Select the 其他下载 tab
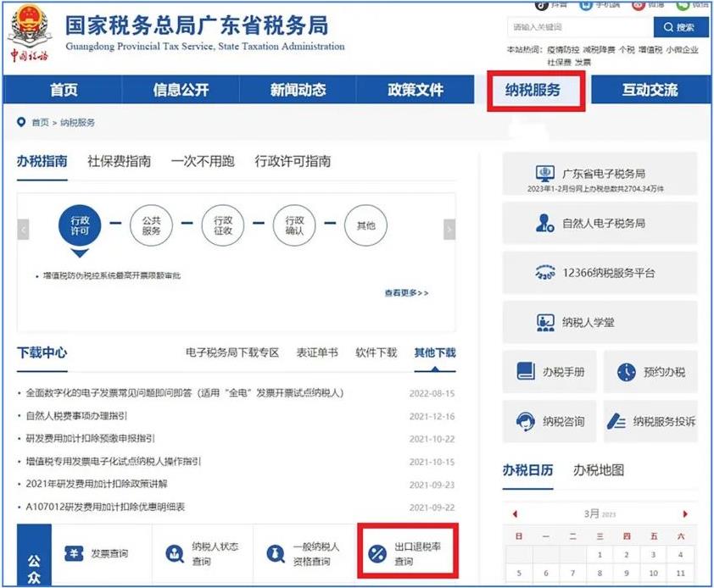Screen dimensions: 714x588 point(435,352)
